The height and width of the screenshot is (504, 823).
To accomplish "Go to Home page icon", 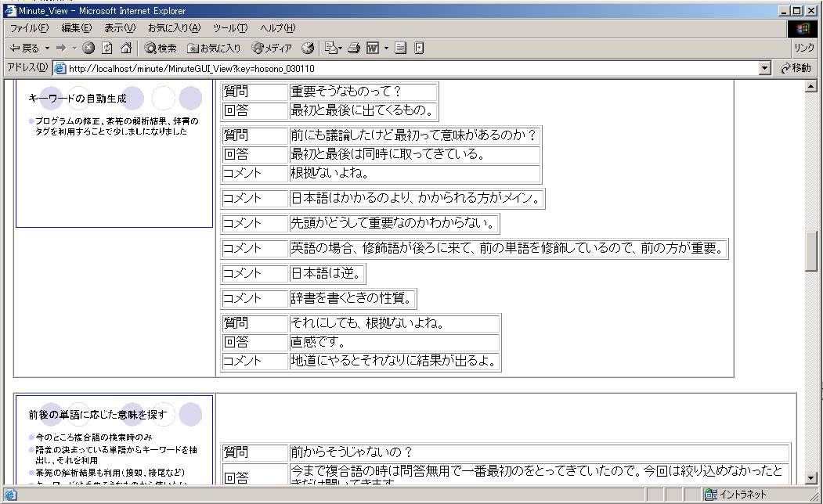I will (126, 49).
